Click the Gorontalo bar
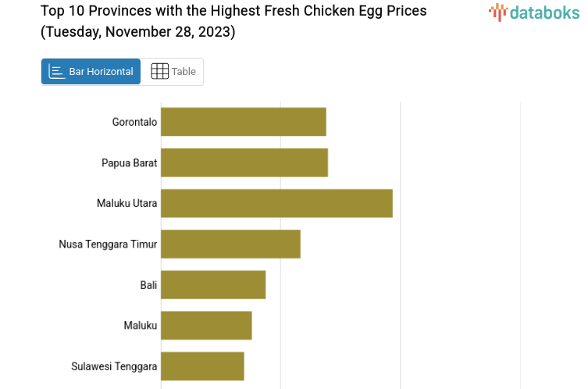 pyautogui.click(x=243, y=122)
